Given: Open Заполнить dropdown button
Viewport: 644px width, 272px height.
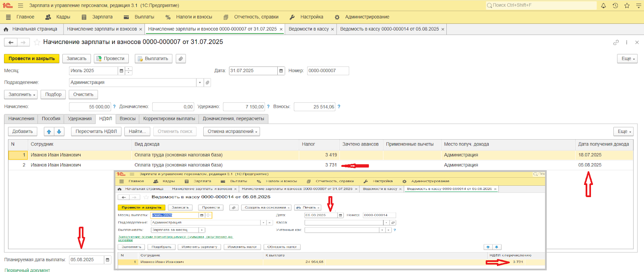Looking at the screenshot, I should point(22,95).
